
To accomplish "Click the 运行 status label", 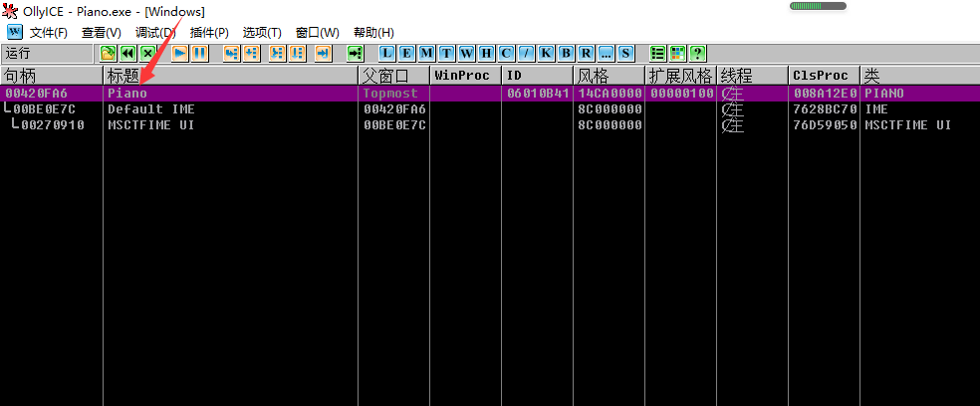I will point(18,53).
